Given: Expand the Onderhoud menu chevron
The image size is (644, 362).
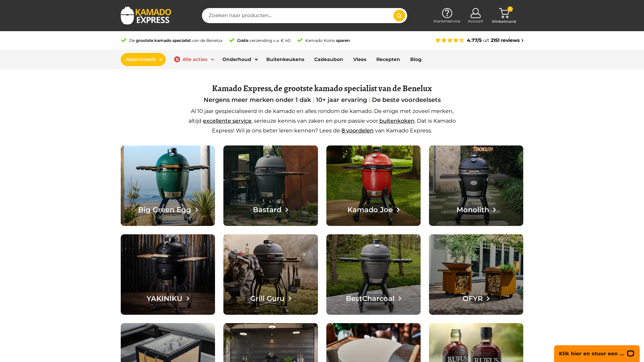Looking at the screenshot, I should (x=256, y=60).
